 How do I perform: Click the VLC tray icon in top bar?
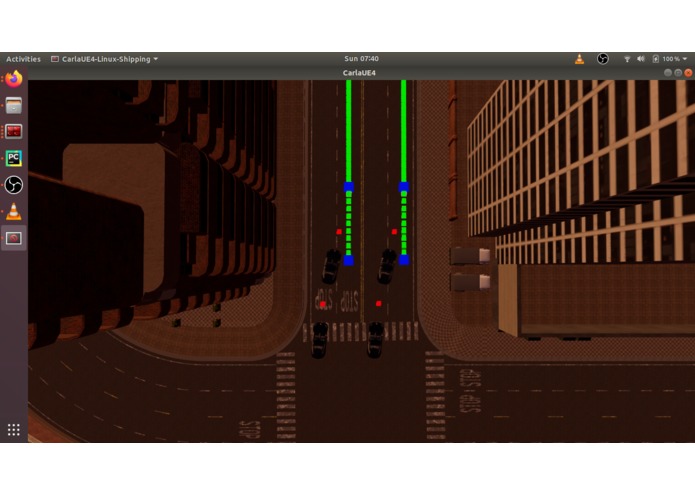579,59
